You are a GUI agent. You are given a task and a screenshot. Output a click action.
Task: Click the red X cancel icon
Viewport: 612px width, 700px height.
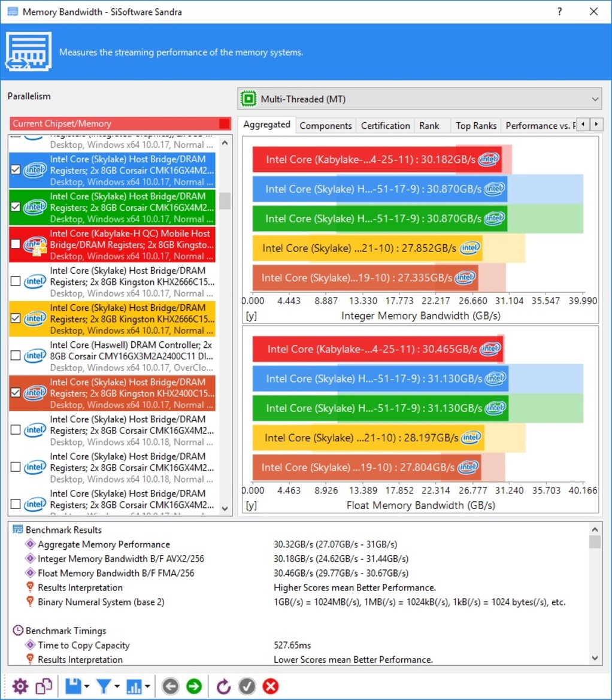271,686
